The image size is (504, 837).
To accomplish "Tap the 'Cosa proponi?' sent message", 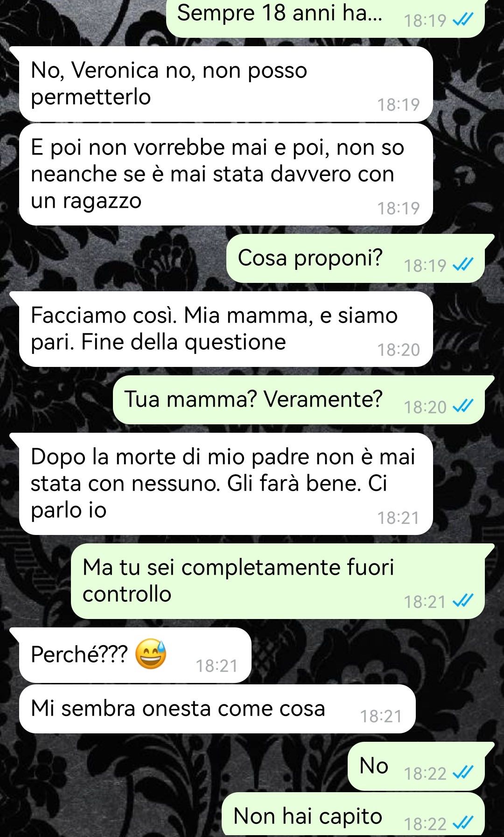I will pos(356,258).
